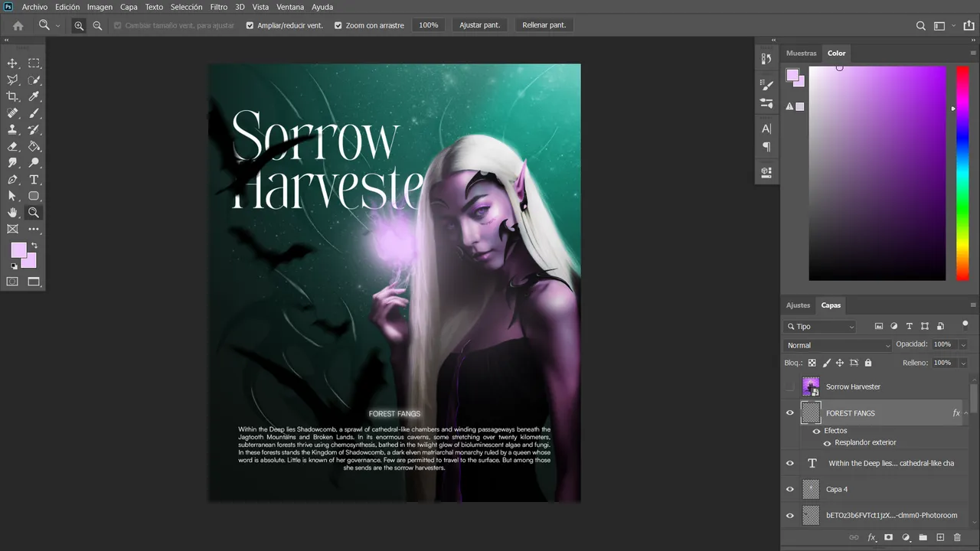Collapse FOREST FANGS layer effects arrow
The image size is (980, 551).
tap(965, 413)
